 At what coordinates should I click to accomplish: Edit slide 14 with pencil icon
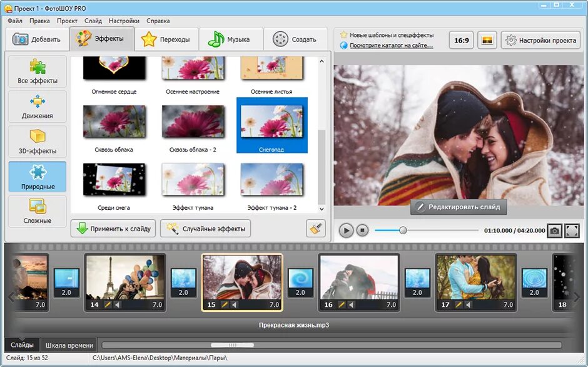[108, 304]
